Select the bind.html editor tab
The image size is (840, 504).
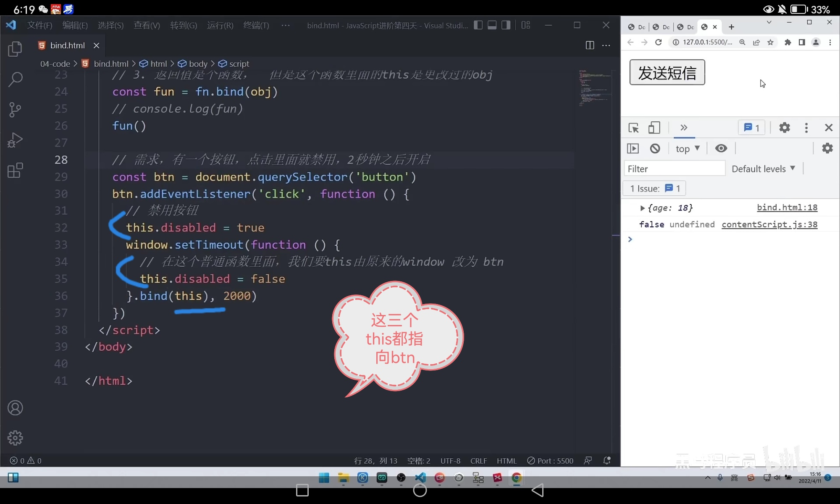(67, 45)
